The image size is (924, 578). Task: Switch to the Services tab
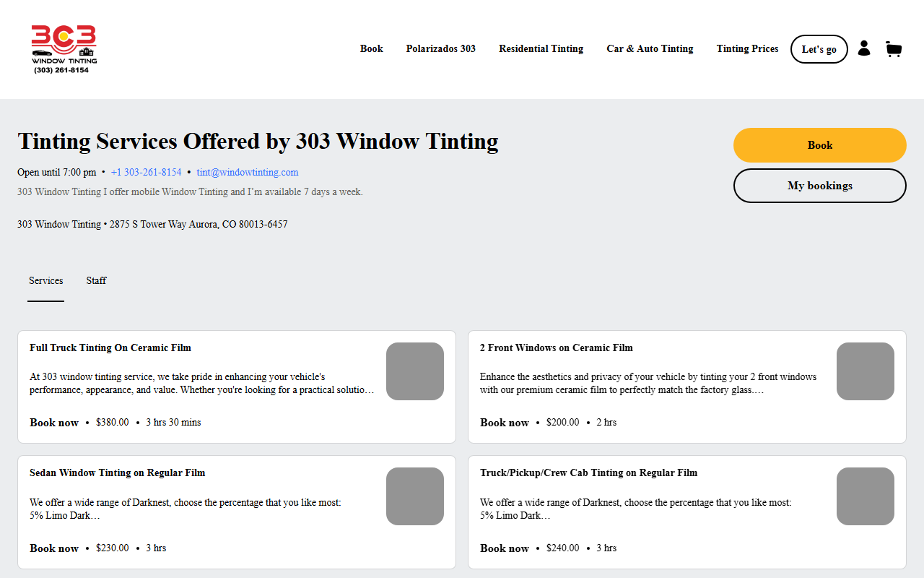point(46,281)
